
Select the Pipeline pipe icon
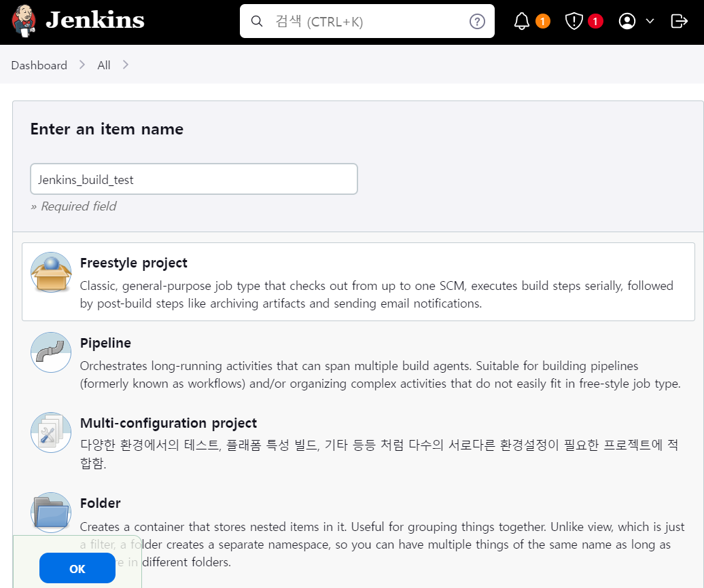tap(51, 352)
